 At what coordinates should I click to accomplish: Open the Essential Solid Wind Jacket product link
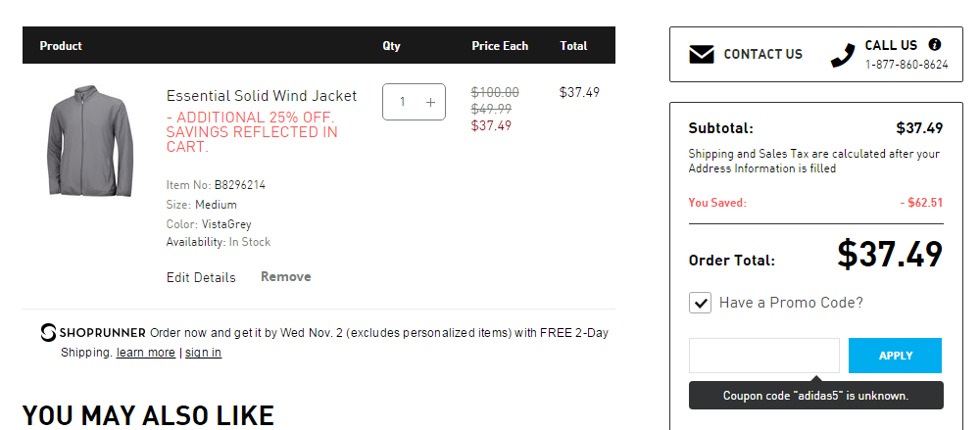coord(262,96)
